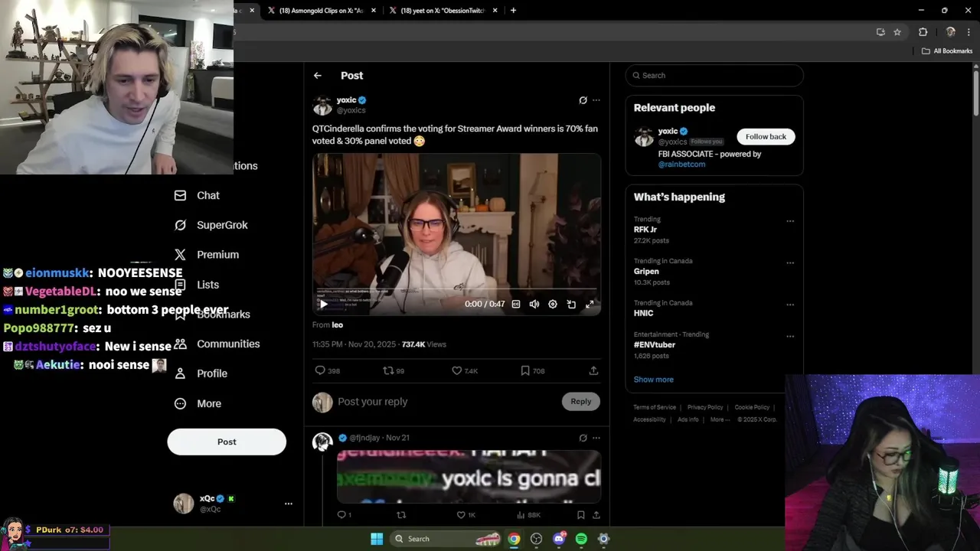Like fjndjay's reply with 1K likes
The height and width of the screenshot is (551, 980).
(x=466, y=515)
